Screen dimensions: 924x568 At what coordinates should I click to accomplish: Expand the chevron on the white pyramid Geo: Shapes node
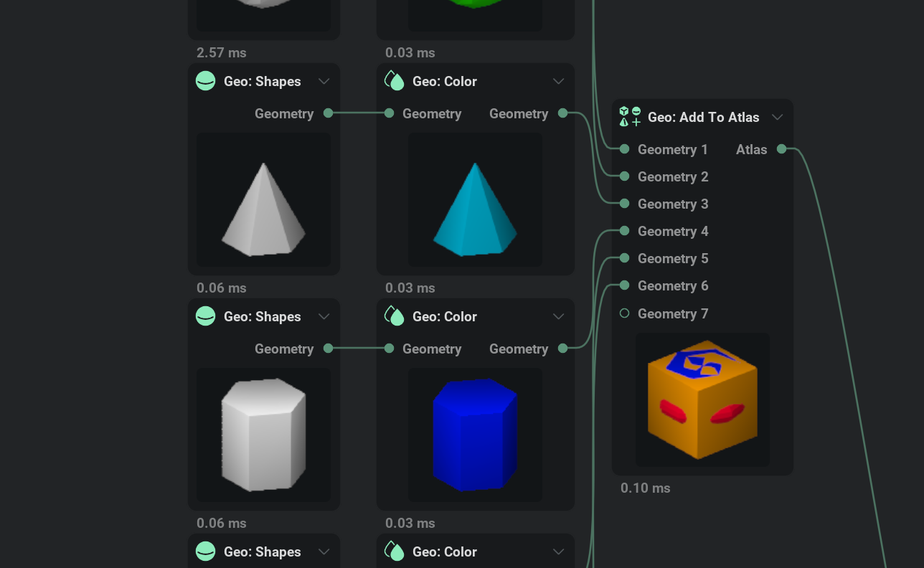324,81
